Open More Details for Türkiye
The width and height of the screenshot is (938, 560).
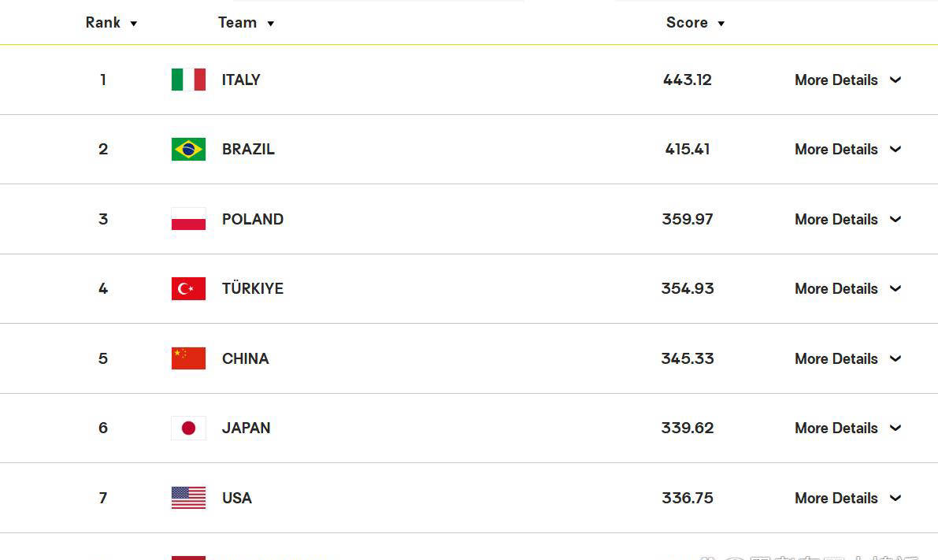(x=836, y=289)
